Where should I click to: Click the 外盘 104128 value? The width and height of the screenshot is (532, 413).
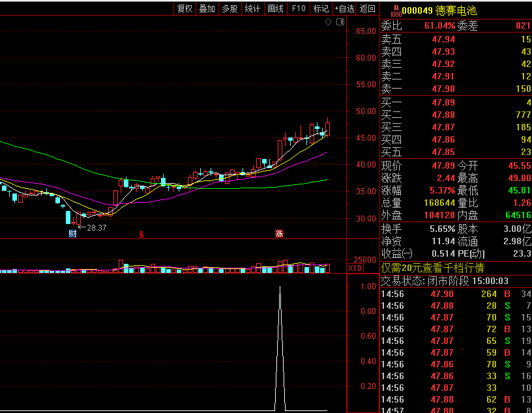(439, 216)
